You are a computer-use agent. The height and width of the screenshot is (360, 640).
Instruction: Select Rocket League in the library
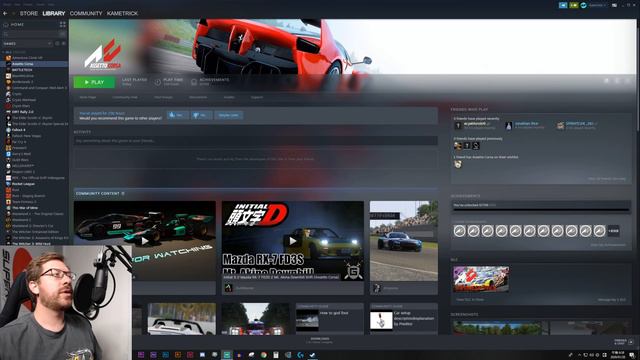23,184
